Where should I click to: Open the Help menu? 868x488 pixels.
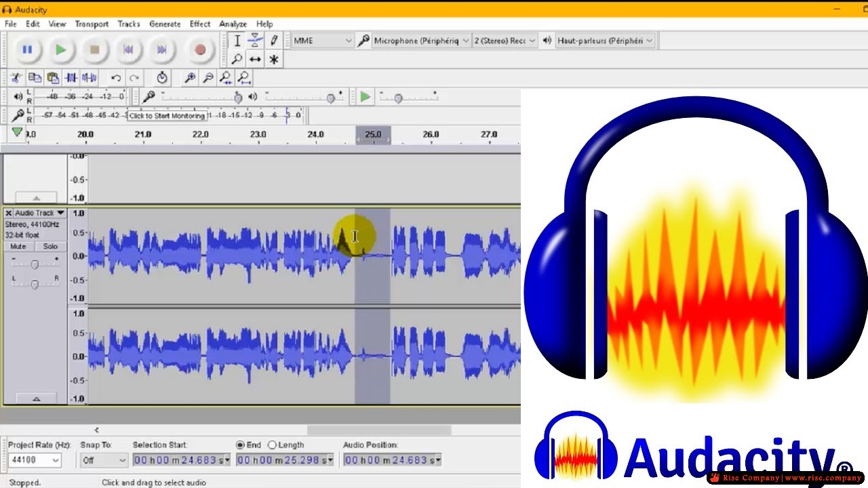pos(264,24)
